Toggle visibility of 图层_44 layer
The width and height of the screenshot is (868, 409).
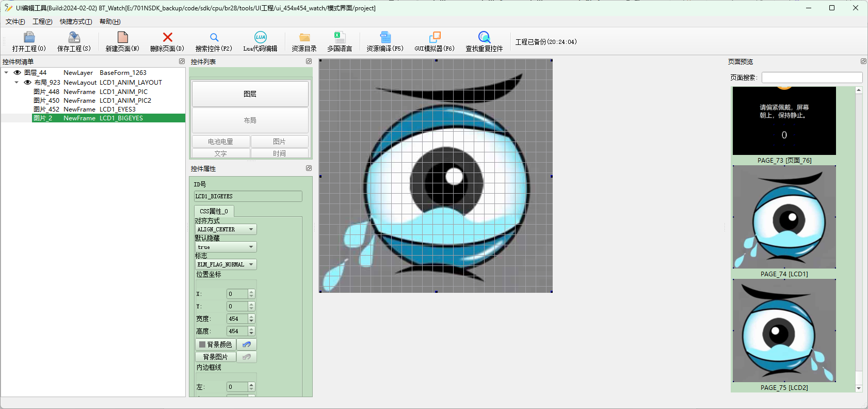[x=17, y=73]
